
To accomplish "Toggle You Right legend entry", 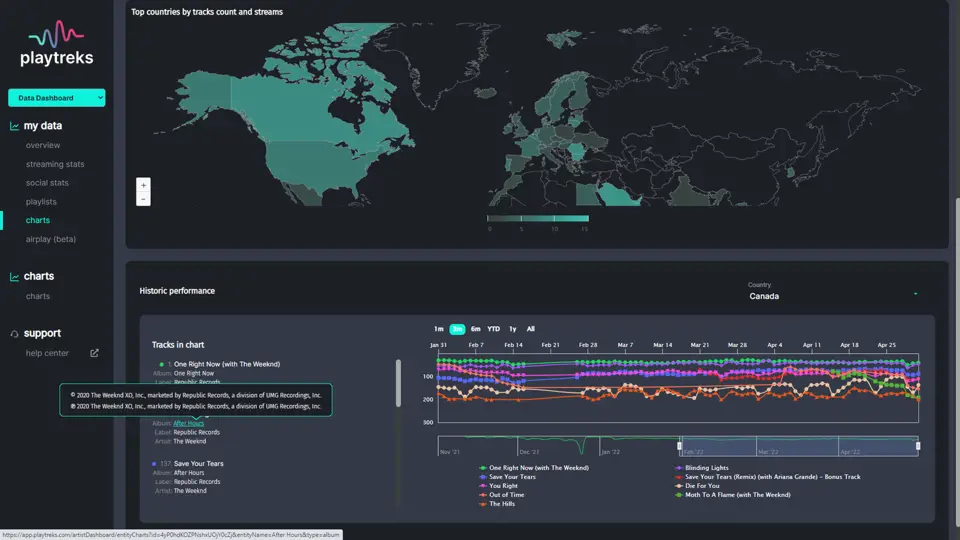I will coord(498,486).
